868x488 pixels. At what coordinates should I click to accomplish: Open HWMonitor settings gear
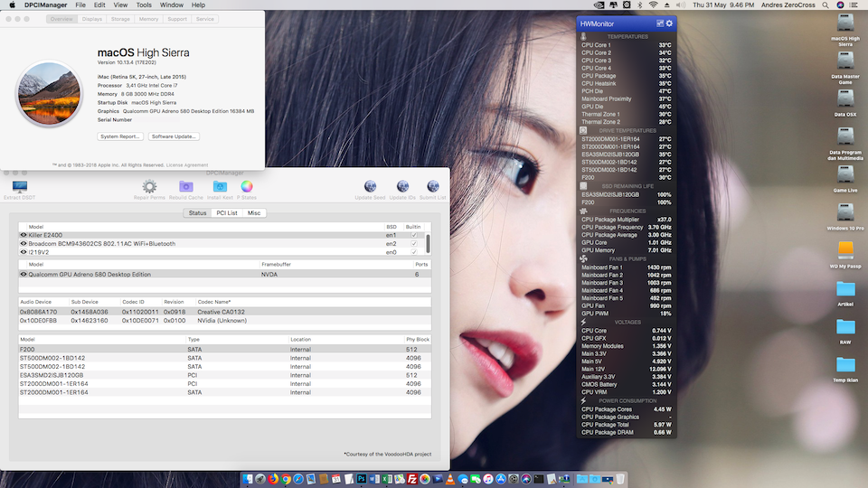click(x=669, y=23)
